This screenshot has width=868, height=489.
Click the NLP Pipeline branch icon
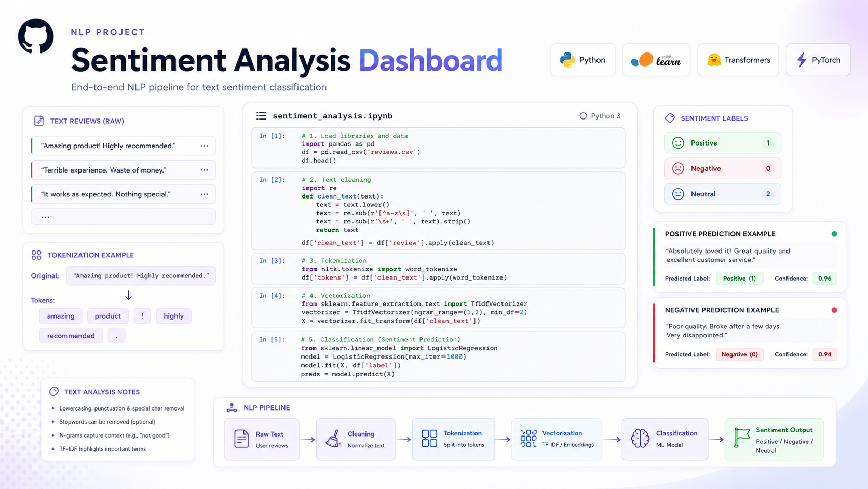coord(232,408)
